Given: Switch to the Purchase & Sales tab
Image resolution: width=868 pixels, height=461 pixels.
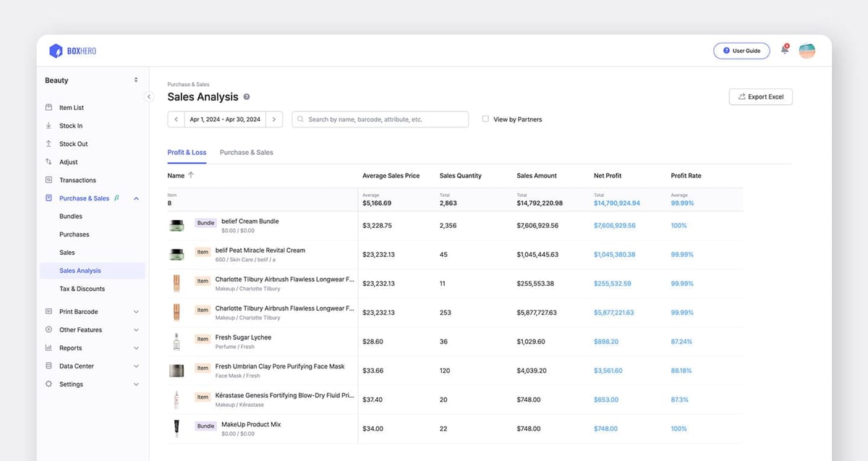Looking at the screenshot, I should [245, 152].
